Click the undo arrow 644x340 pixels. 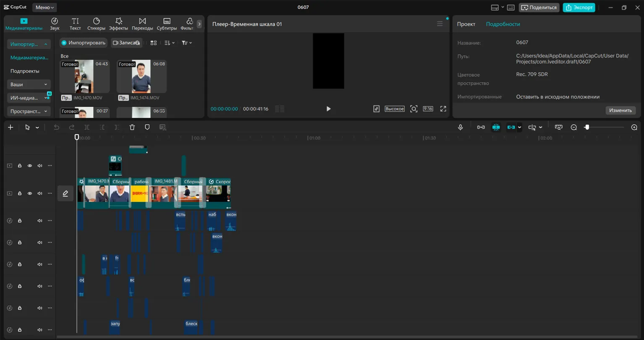pos(56,127)
